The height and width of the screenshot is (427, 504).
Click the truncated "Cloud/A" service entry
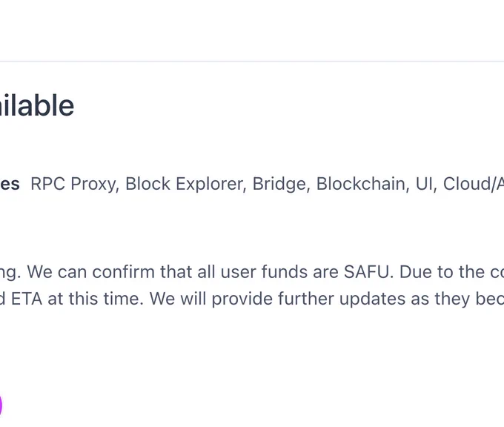click(x=474, y=184)
